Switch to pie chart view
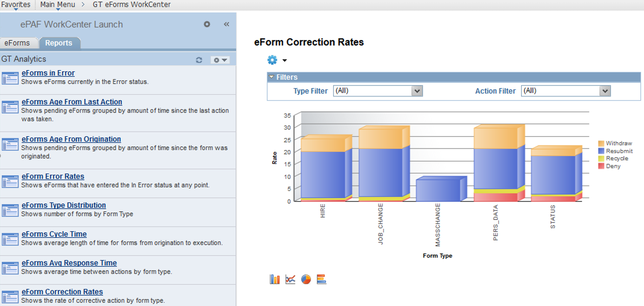Screen dimensions: 644x306 (306, 279)
